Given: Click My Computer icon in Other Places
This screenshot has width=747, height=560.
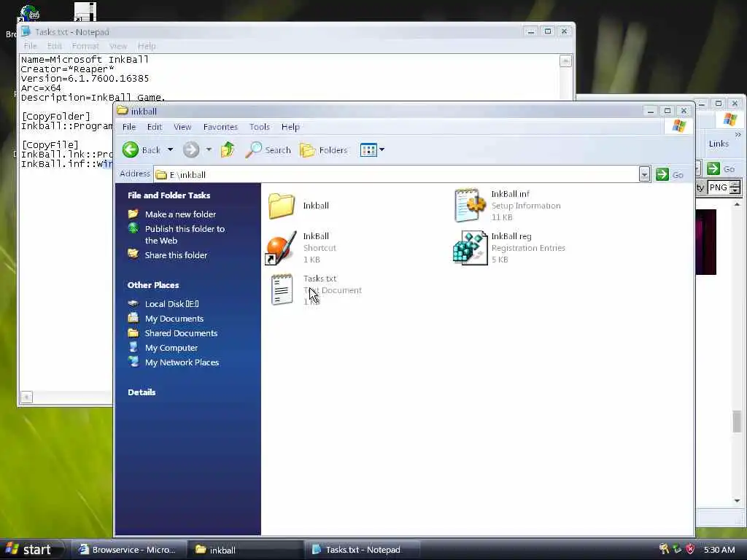Looking at the screenshot, I should point(133,347).
